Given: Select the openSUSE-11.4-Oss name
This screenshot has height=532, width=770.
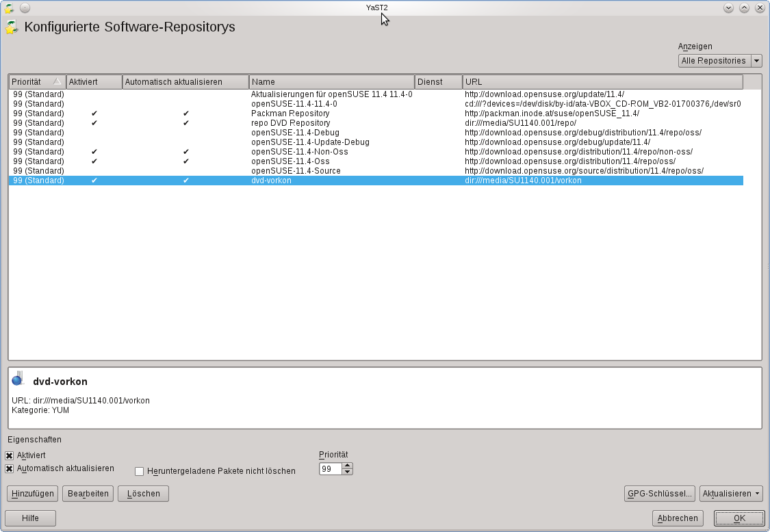Looking at the screenshot, I should (x=290, y=161).
